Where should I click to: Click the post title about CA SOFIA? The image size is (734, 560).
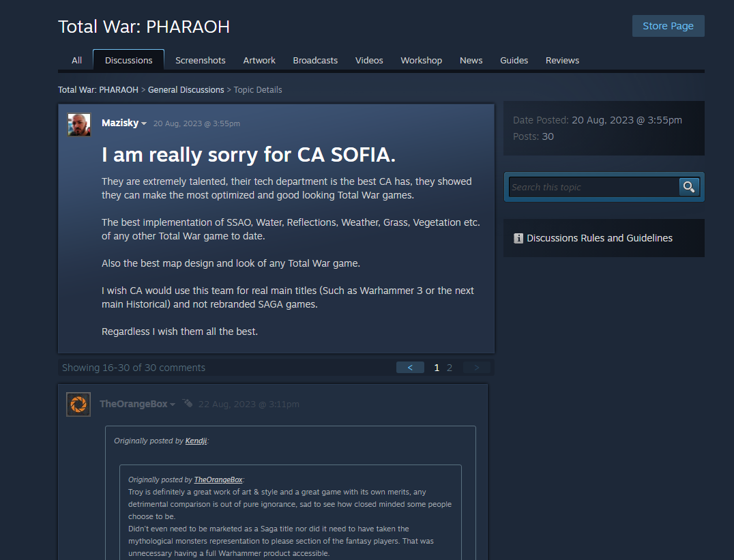(248, 155)
